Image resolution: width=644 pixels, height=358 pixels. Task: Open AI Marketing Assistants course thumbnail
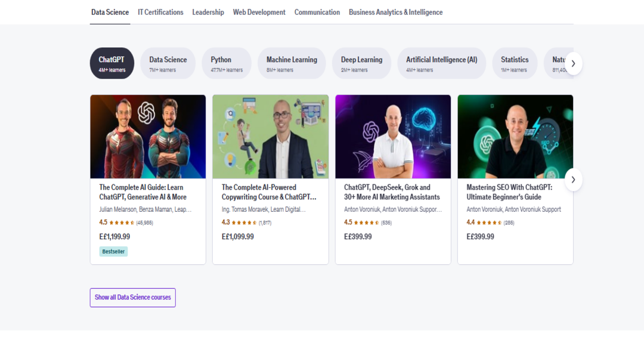393,137
